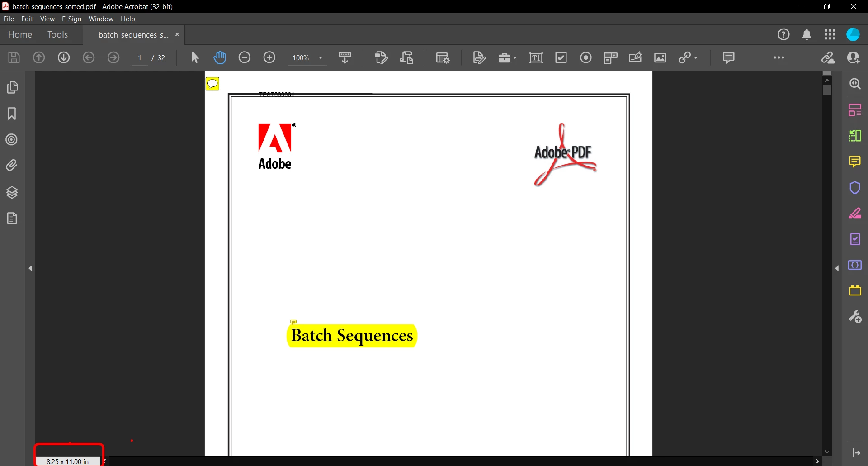Add an image field tool
This screenshot has height=466, width=868.
(660, 58)
